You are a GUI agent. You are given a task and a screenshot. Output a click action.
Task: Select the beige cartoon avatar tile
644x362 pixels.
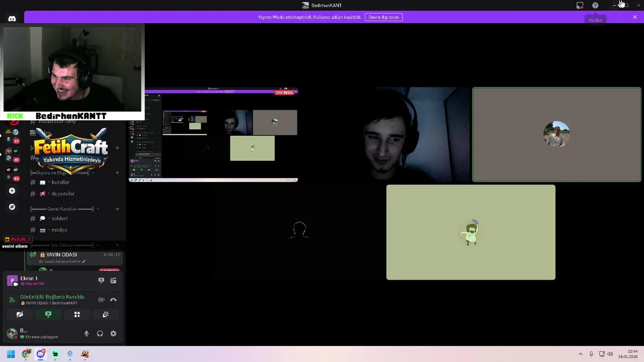point(471,232)
